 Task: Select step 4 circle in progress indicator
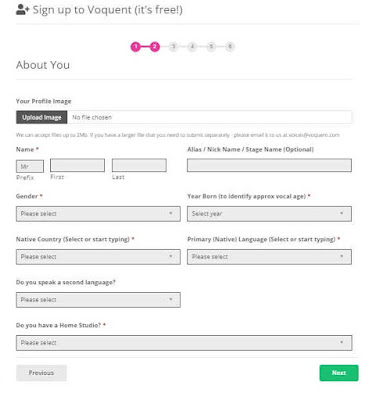point(192,47)
